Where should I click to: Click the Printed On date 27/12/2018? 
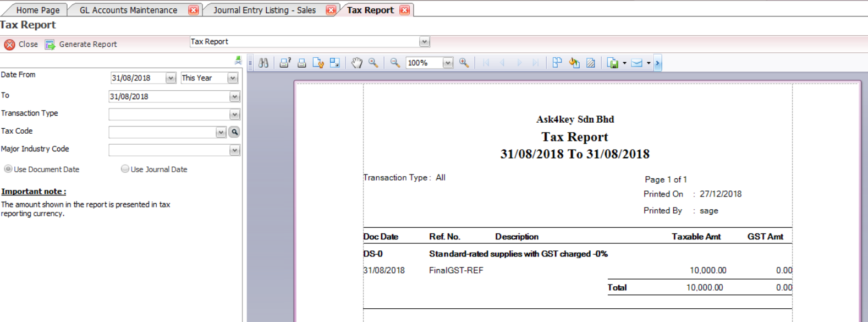(x=721, y=194)
